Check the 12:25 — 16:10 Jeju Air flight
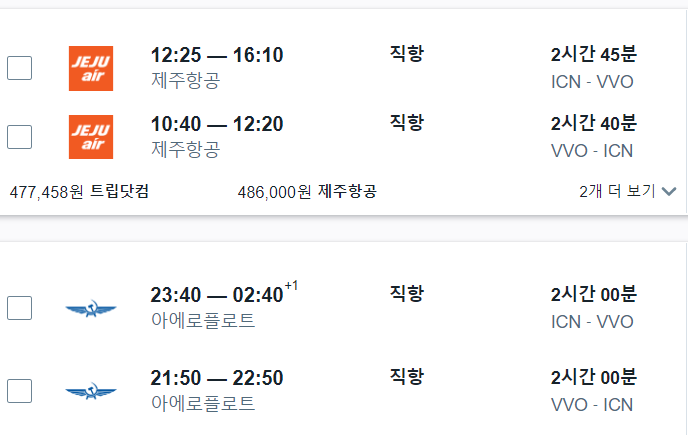The height and width of the screenshot is (435, 688). pos(20,68)
